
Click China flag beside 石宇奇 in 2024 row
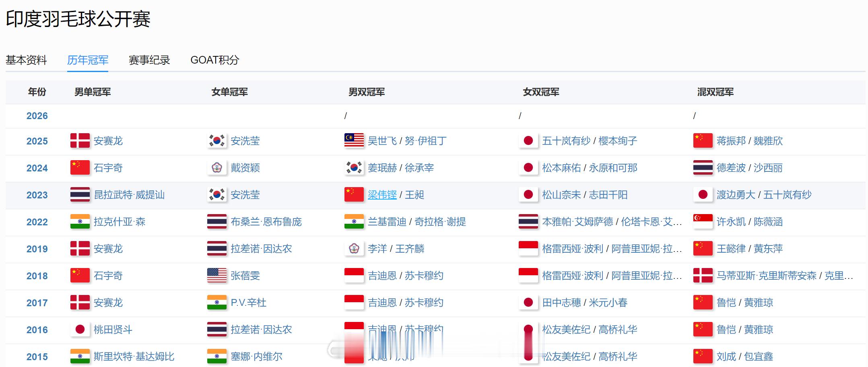pos(80,168)
